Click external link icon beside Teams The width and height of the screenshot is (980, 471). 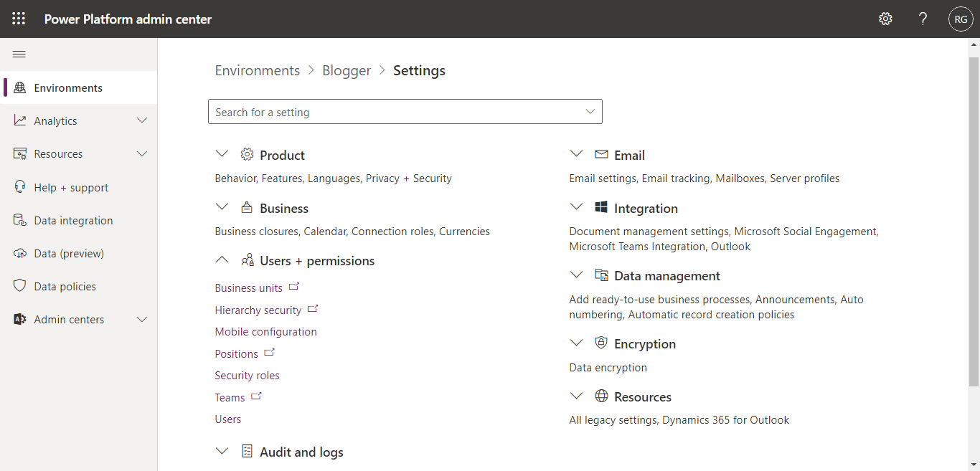256,396
